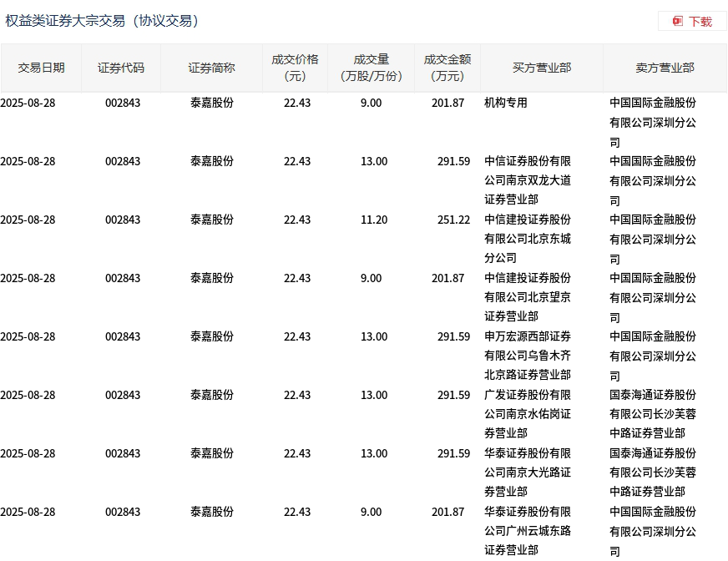Click the 成交价格(元) column header
The image size is (728, 561).
coord(296,68)
